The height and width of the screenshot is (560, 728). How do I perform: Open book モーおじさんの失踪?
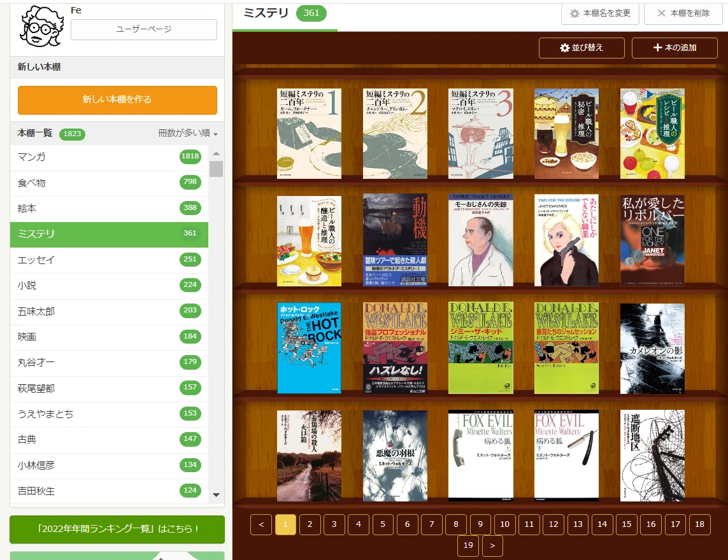[481, 240]
